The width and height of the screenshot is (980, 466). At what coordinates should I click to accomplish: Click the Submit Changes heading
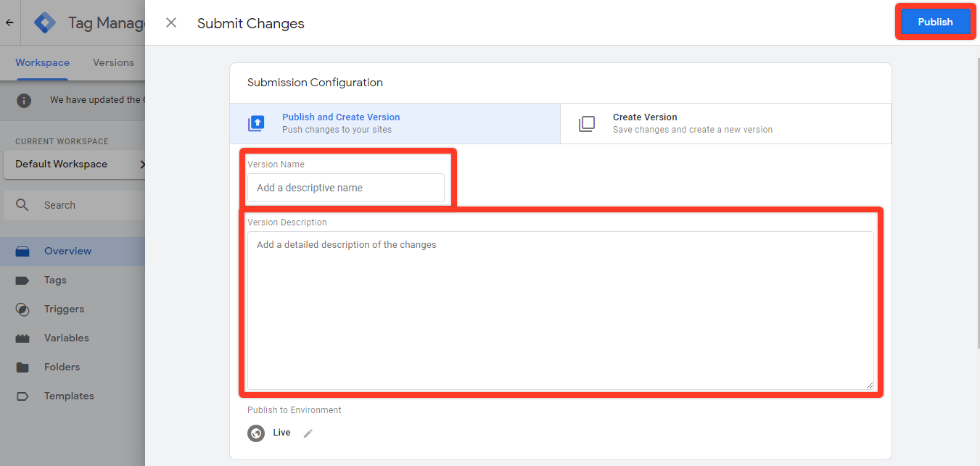[x=251, y=23]
